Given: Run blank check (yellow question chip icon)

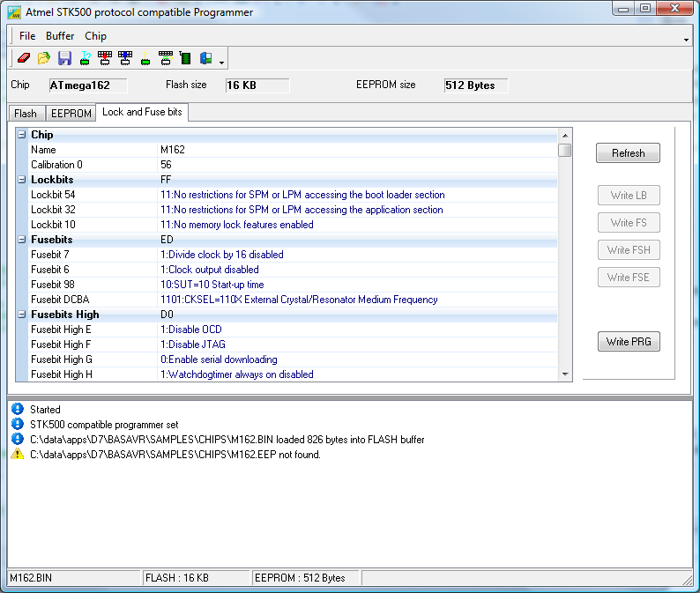Looking at the screenshot, I should pyautogui.click(x=145, y=58).
